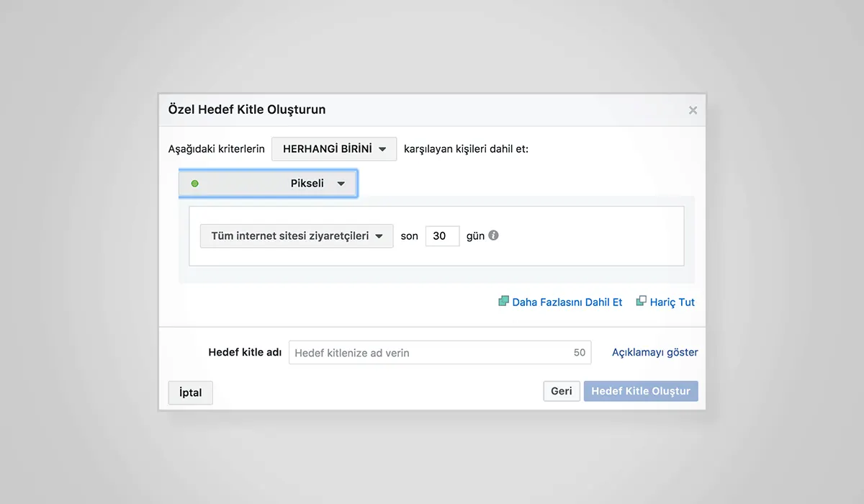Focus the Hedef kitlenize ad verin field
864x504 pixels.
440,353
